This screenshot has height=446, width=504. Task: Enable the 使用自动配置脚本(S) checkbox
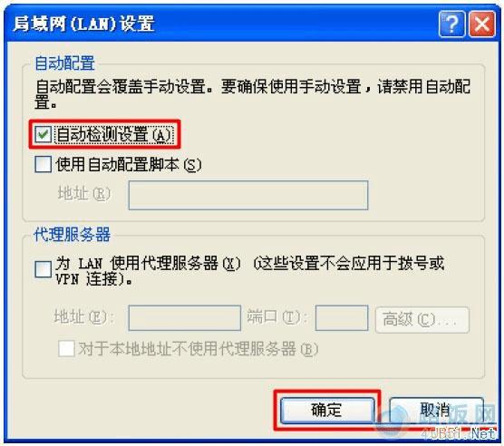tap(44, 164)
